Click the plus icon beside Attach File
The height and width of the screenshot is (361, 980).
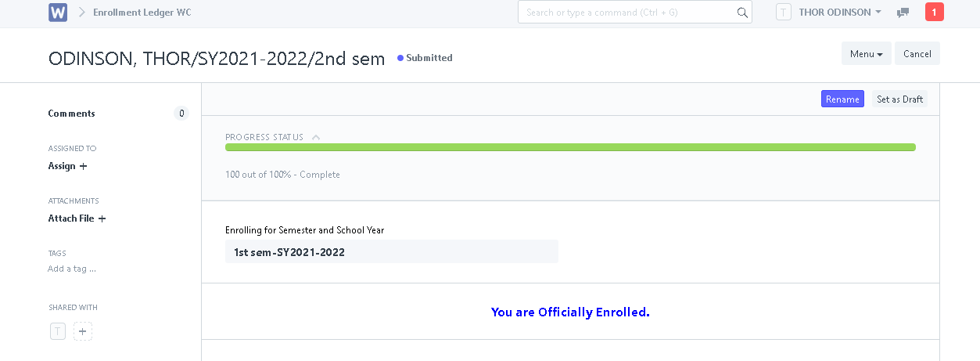(102, 218)
